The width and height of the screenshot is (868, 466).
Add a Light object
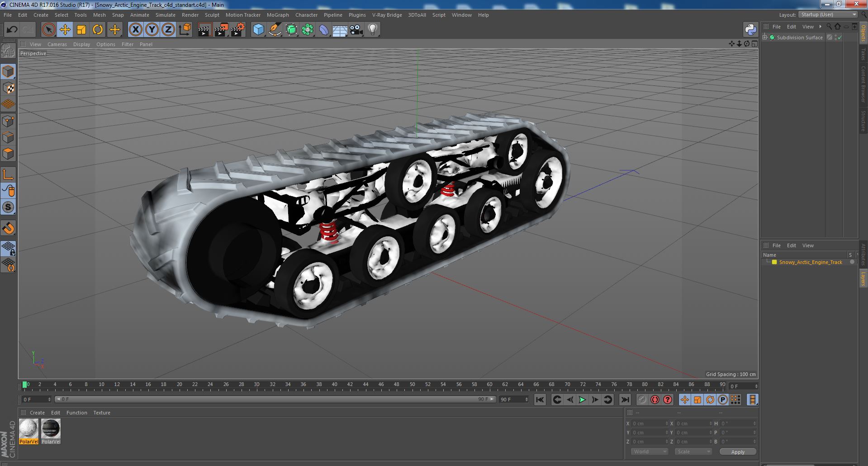pos(372,30)
